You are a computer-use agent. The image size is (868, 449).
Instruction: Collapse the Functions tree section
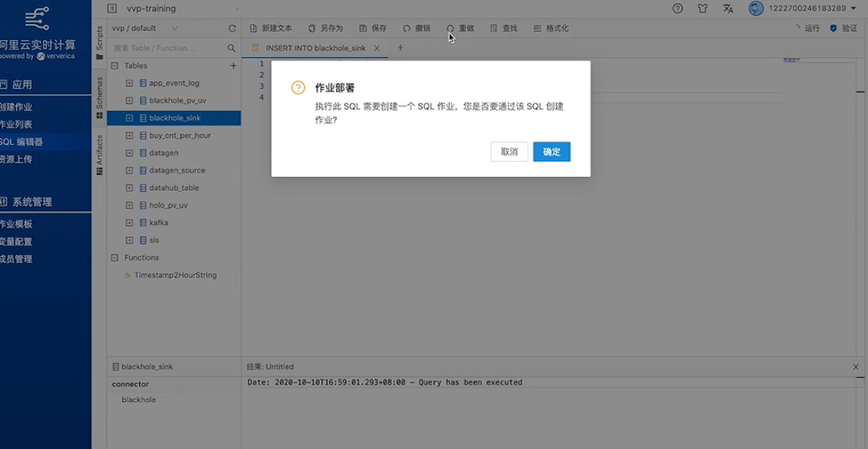pos(115,257)
